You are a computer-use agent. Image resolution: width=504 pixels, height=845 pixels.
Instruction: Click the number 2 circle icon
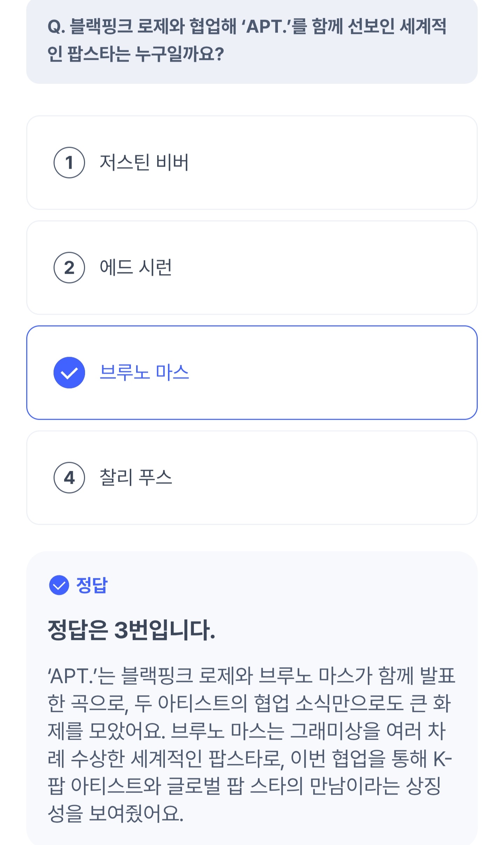(69, 267)
